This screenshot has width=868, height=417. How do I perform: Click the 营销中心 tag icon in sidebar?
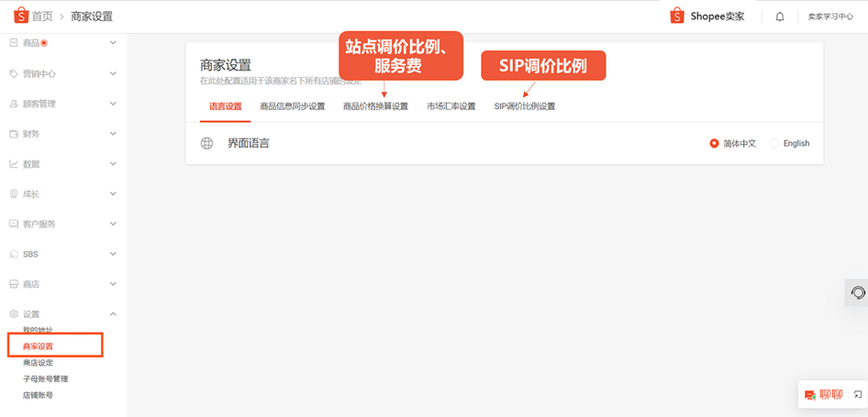click(14, 73)
